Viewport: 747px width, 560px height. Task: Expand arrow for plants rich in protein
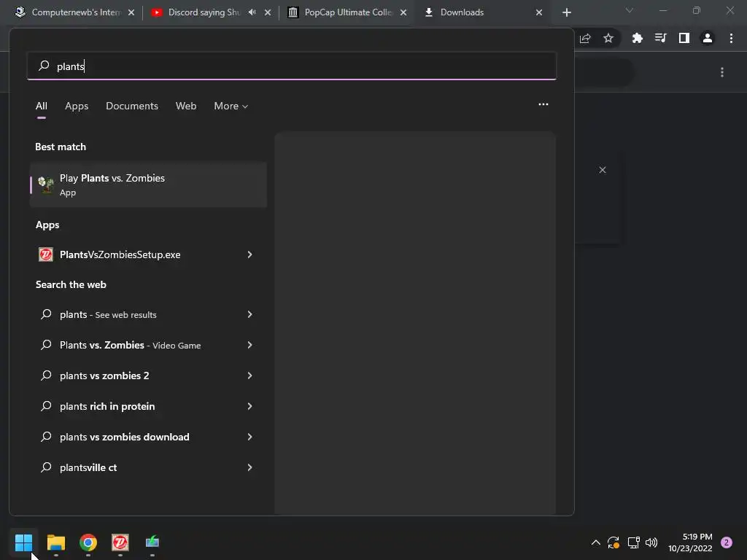pos(249,406)
